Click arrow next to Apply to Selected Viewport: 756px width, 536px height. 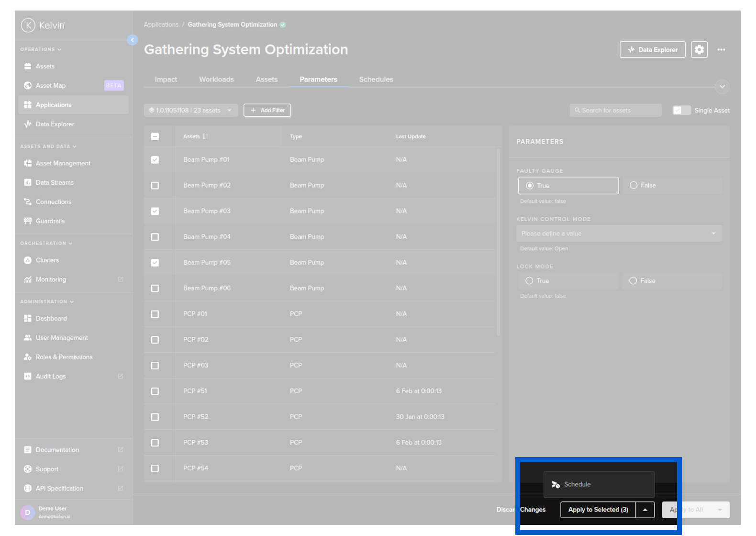645,510
